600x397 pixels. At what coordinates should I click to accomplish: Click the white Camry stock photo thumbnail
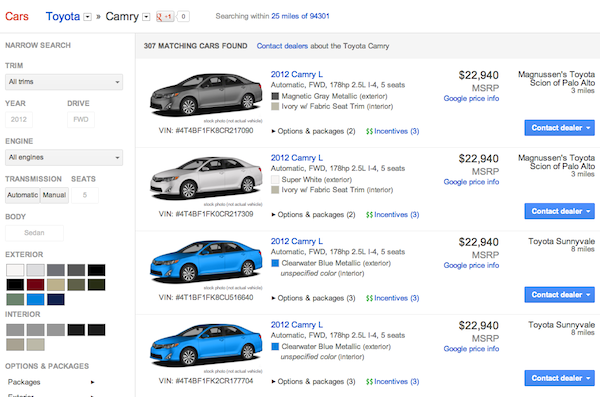point(206,179)
